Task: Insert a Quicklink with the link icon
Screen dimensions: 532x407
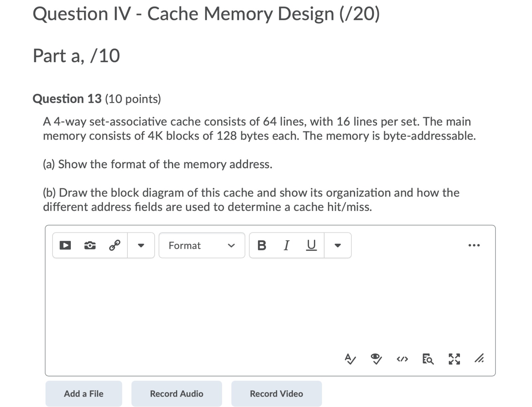Action: click(114, 245)
